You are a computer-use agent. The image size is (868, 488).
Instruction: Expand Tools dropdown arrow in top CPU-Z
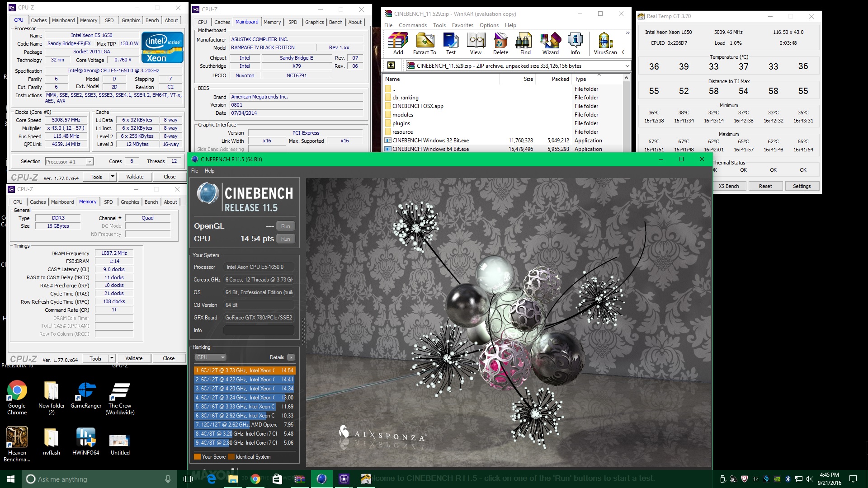[x=113, y=177]
